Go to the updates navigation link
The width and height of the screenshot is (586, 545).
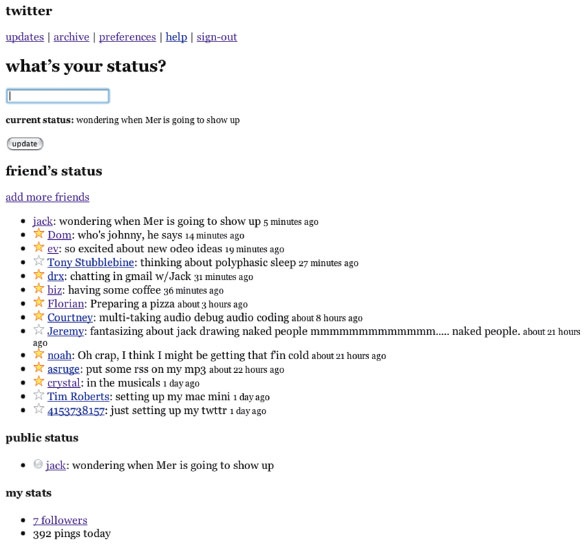25,37
